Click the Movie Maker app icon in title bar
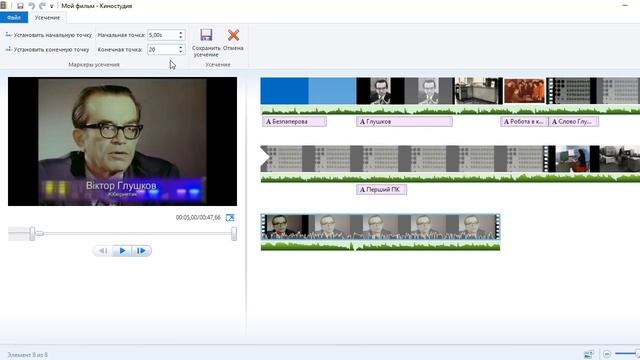This screenshot has height=360, width=640. click(4, 6)
